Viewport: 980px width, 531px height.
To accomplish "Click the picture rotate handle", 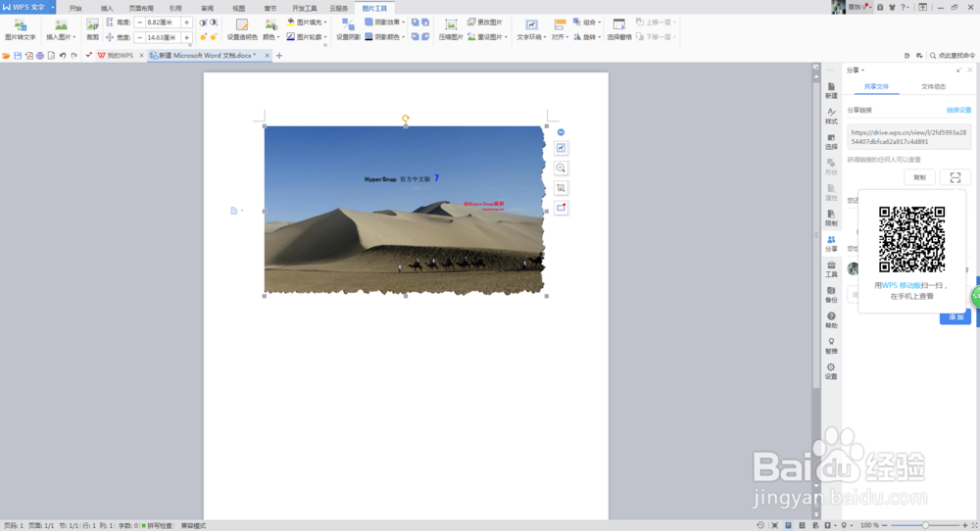I will [x=406, y=119].
